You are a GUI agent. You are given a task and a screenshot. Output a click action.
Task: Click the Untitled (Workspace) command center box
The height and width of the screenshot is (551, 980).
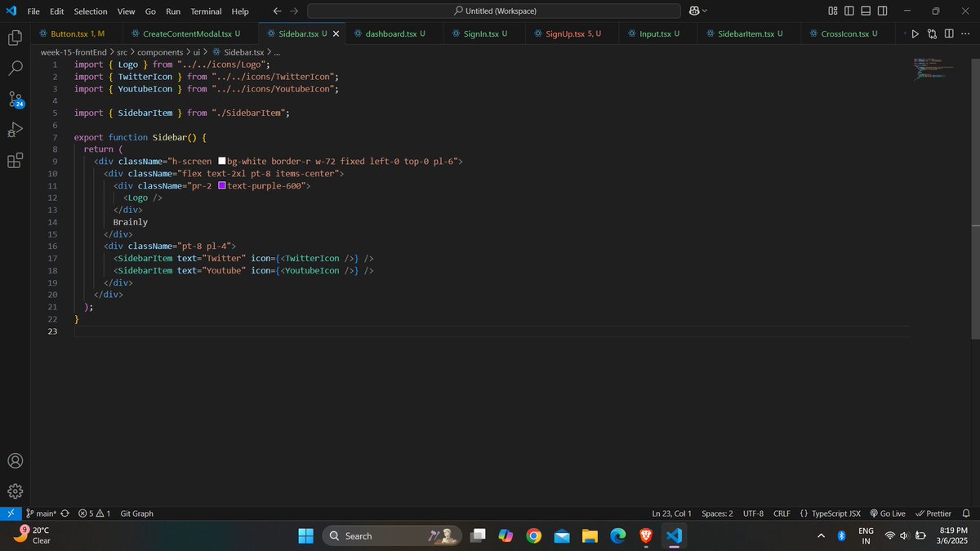pos(493,11)
